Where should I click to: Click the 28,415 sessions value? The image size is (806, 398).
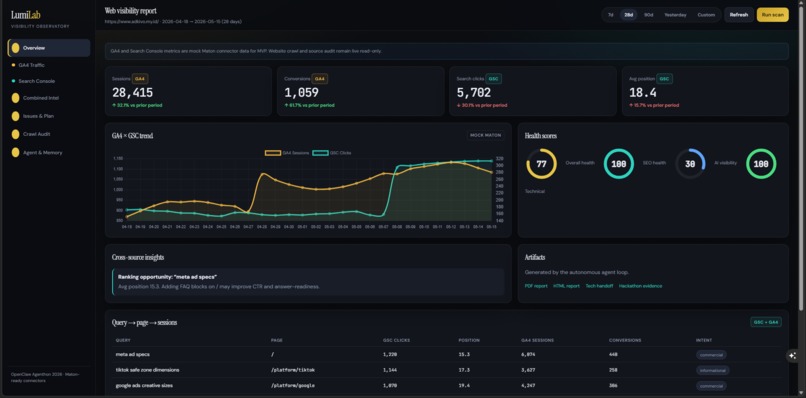tap(132, 93)
